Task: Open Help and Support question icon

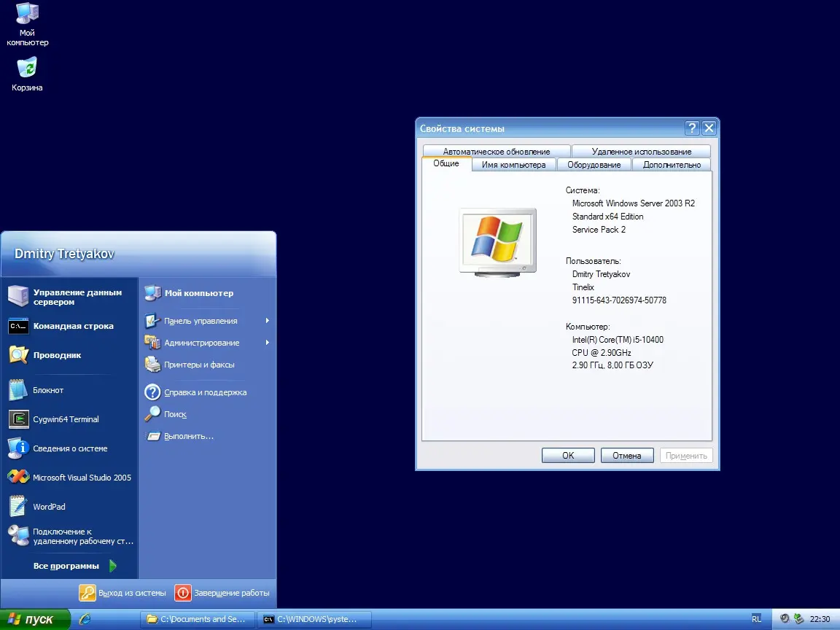Action: pos(152,392)
